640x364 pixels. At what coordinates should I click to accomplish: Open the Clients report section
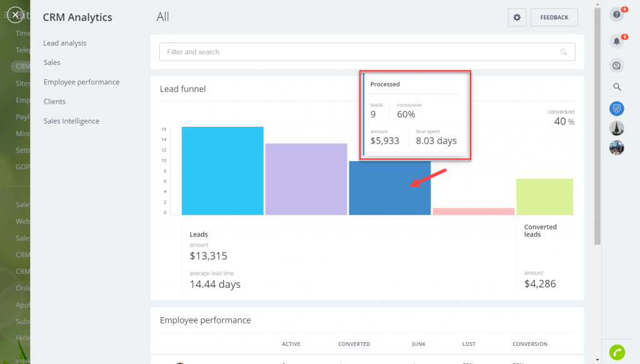point(54,101)
